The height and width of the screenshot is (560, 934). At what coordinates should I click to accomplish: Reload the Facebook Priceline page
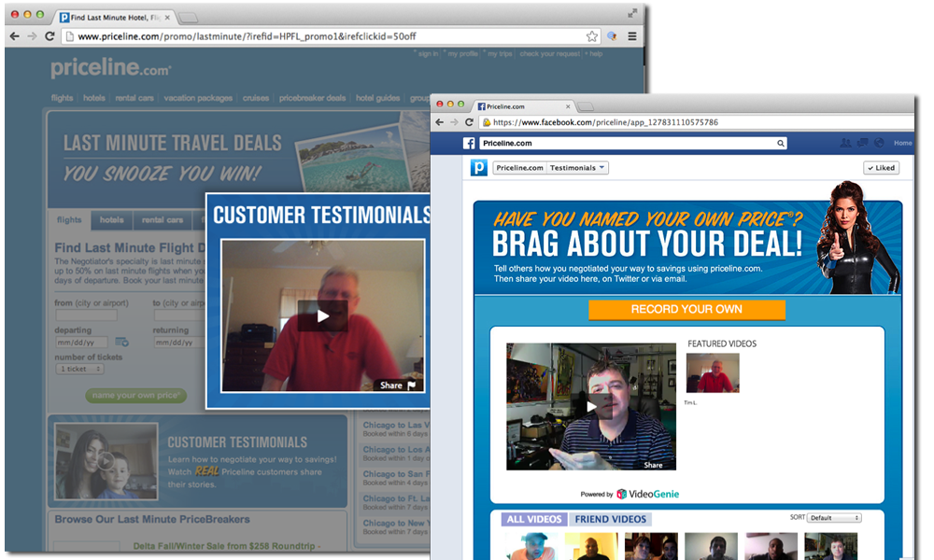pyautogui.click(x=470, y=122)
